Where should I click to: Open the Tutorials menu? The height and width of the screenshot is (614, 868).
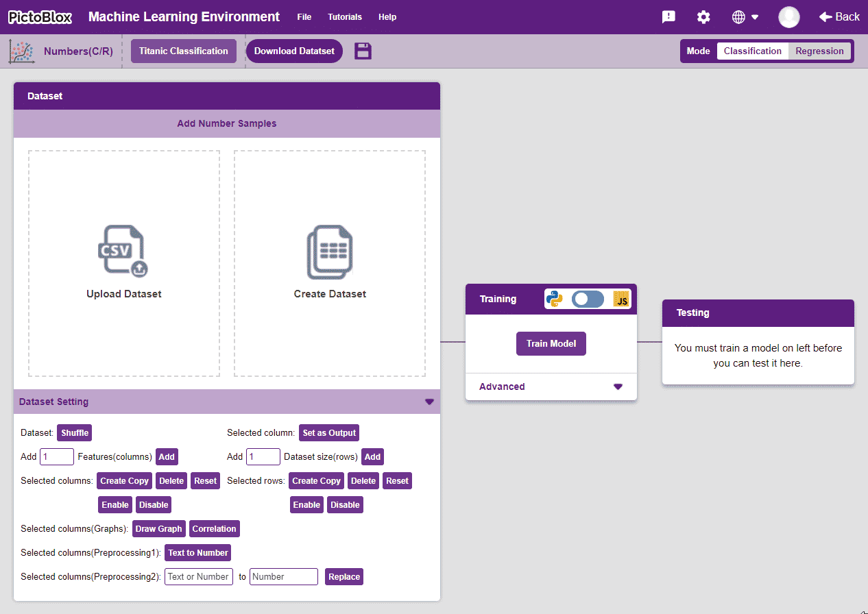pyautogui.click(x=345, y=17)
